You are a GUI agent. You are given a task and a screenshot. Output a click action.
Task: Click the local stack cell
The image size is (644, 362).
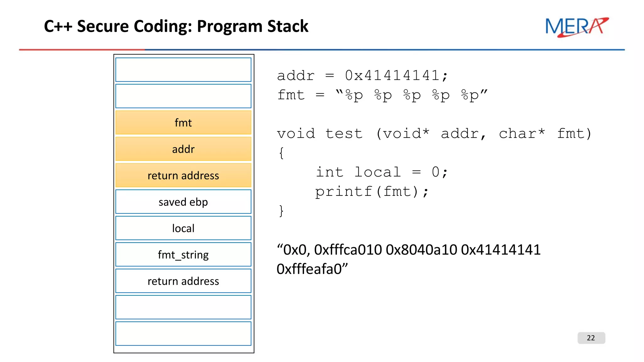pos(183,228)
